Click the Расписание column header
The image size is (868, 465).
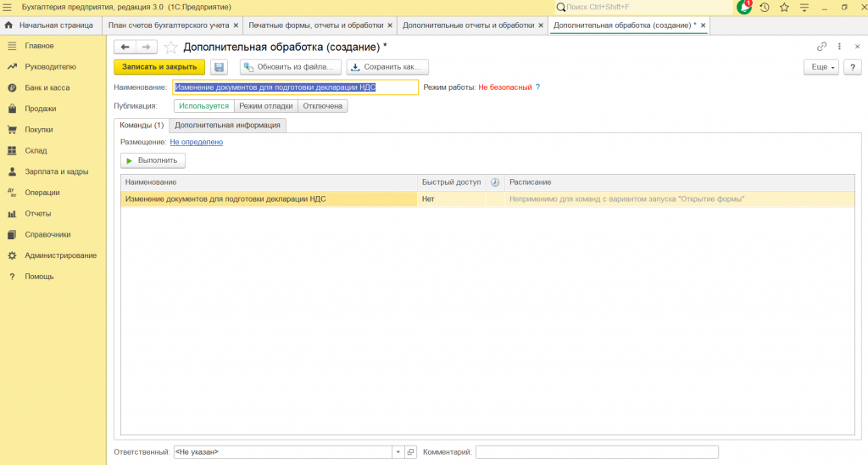tap(679, 182)
